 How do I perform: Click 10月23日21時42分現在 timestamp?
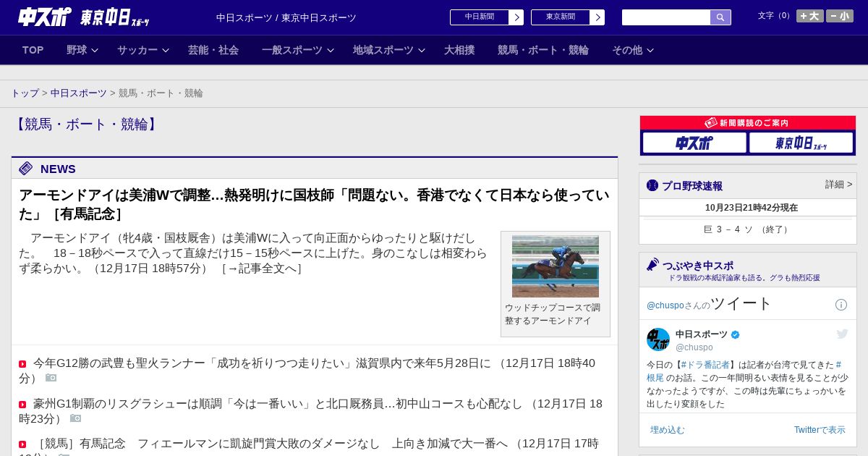tap(751, 208)
